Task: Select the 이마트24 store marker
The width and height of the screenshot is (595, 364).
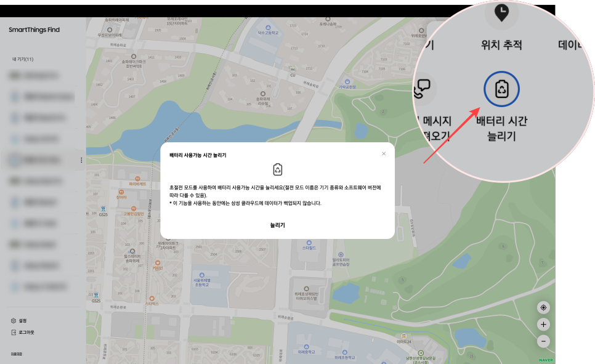Action: point(404,336)
